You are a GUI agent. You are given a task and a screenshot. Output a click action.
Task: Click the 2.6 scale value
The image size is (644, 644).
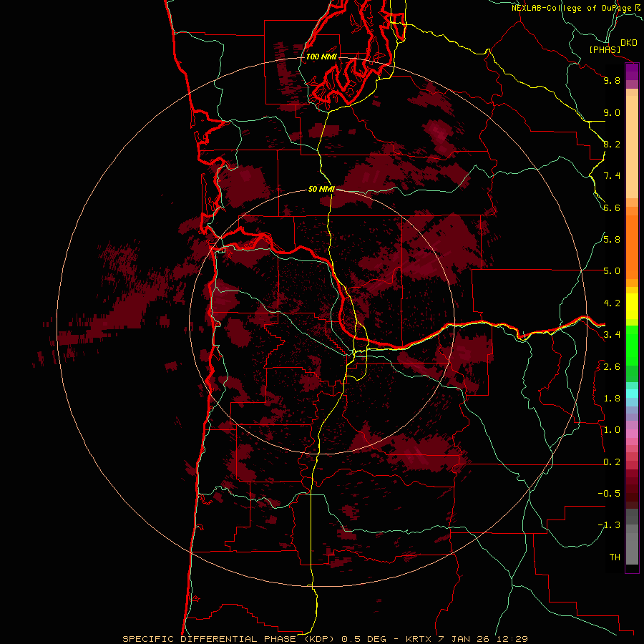(x=612, y=367)
